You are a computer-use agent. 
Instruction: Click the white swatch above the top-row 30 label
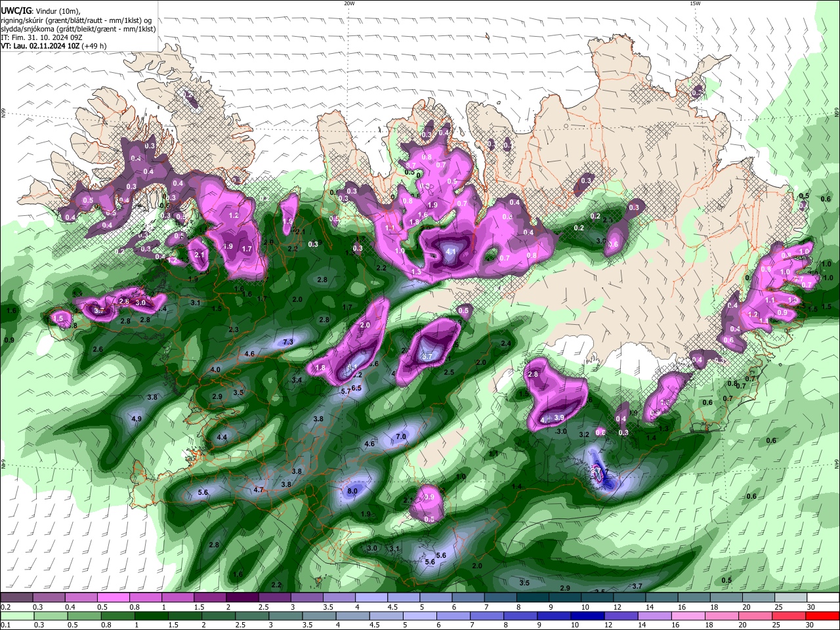click(823, 598)
